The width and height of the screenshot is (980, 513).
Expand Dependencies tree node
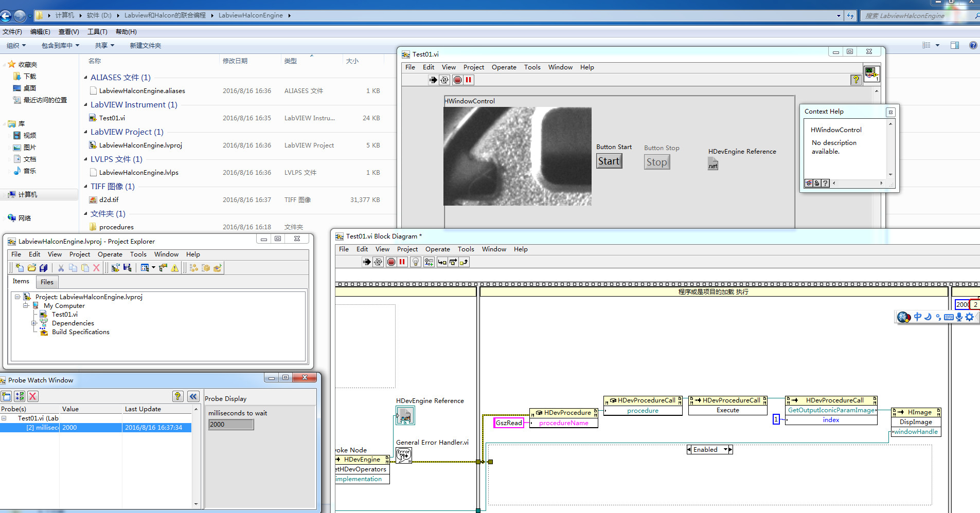pos(34,323)
